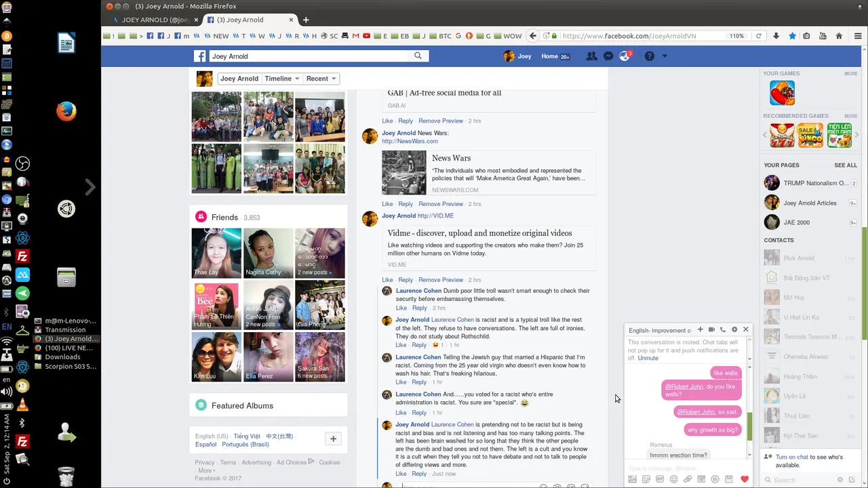Attach a file with paperclip icon
868x488 pixels.
688,479
